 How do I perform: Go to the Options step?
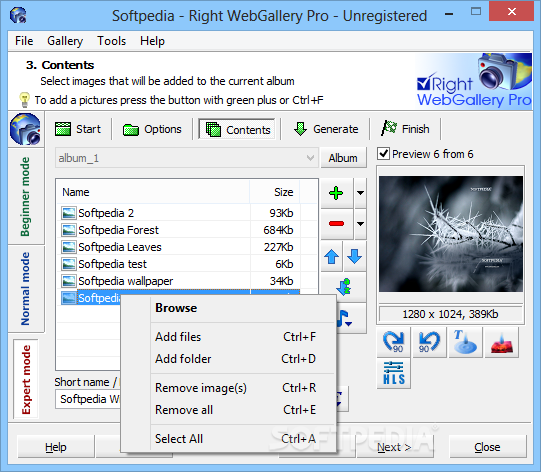152,129
